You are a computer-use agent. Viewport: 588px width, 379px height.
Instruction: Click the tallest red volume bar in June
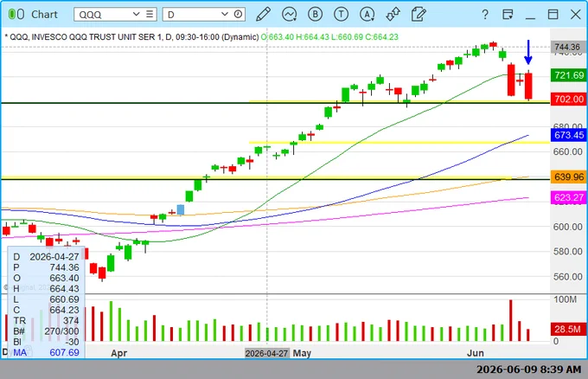(511, 320)
